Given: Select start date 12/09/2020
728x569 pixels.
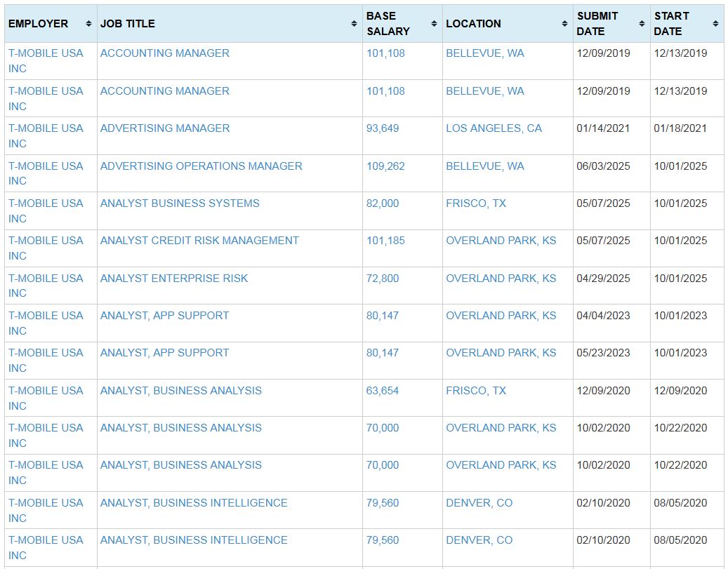Looking at the screenshot, I should 680,391.
